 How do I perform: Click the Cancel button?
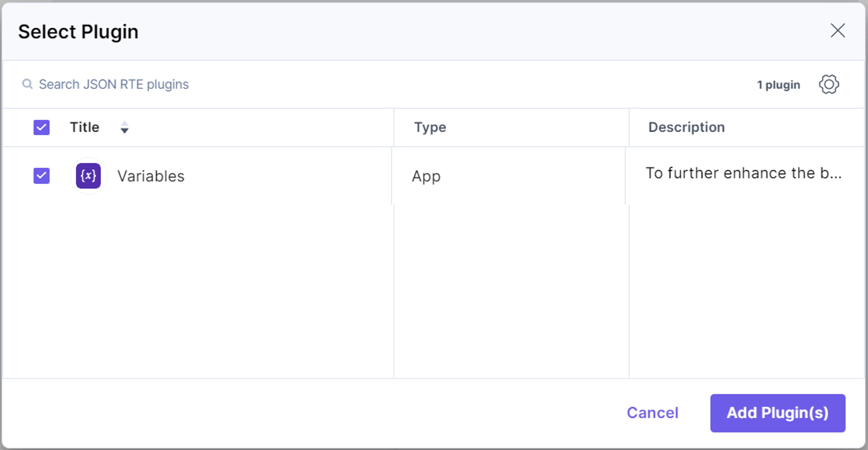click(652, 413)
